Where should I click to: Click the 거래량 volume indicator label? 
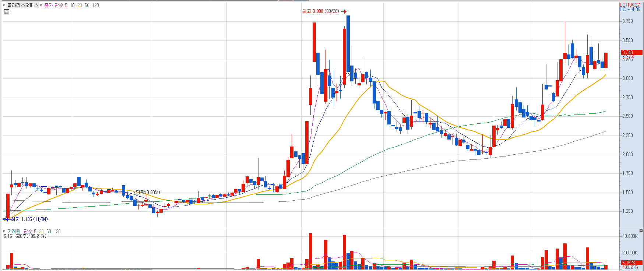click(14, 231)
